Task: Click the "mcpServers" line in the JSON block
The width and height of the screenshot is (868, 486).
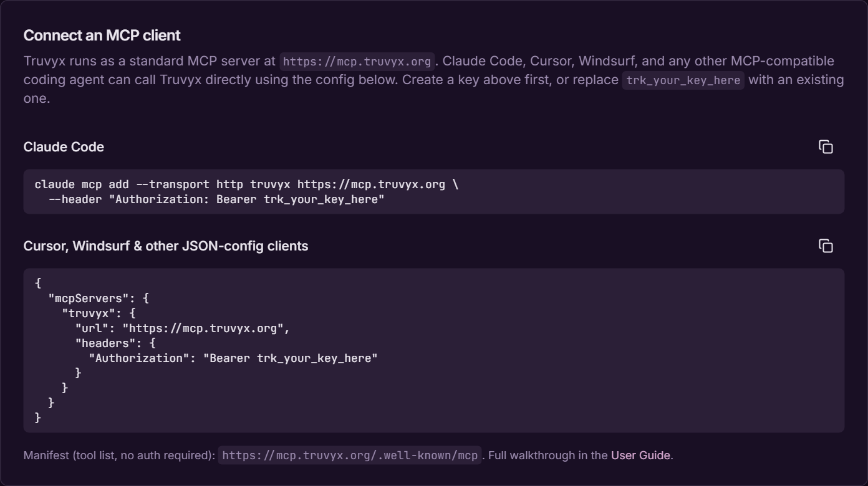Action: tap(99, 298)
